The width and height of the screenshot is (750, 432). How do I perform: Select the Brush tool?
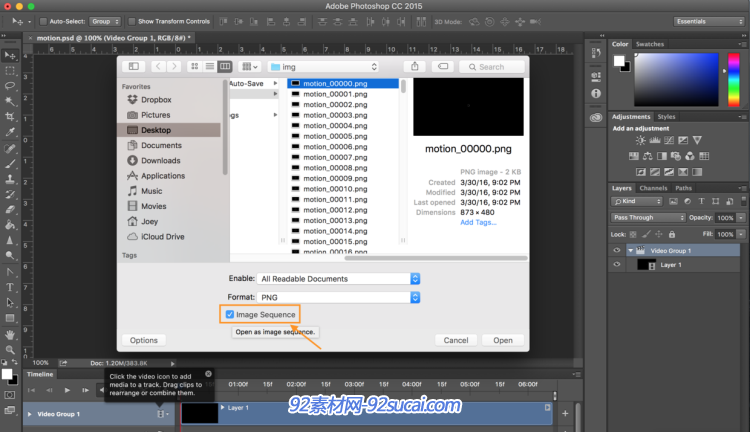(x=10, y=164)
